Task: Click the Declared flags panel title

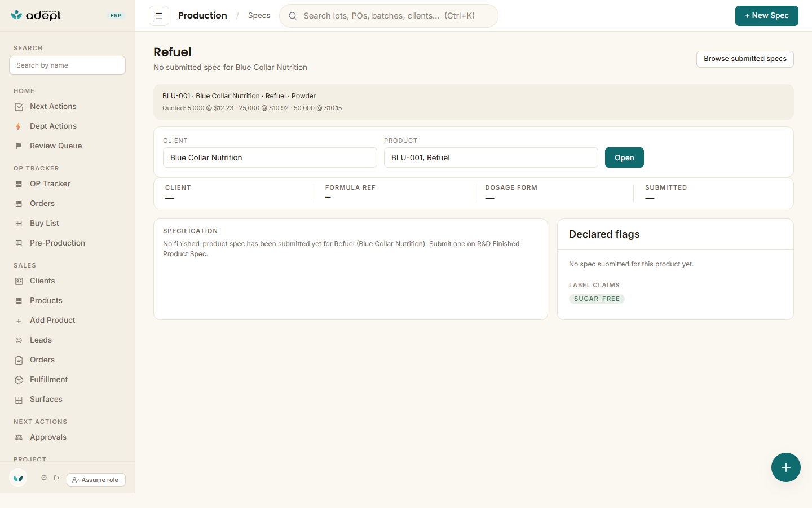Action: click(x=604, y=234)
